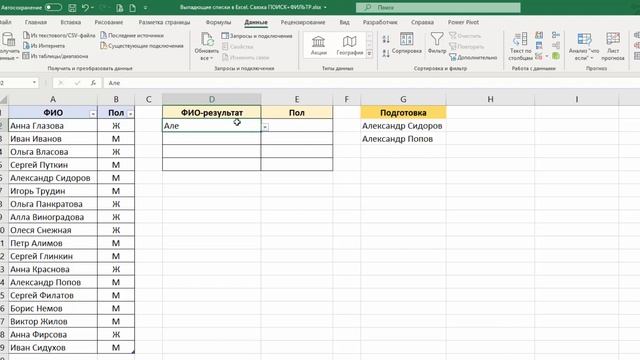Open Анализ "что если" menu
The height and width of the screenshot is (360, 640).
584,47
